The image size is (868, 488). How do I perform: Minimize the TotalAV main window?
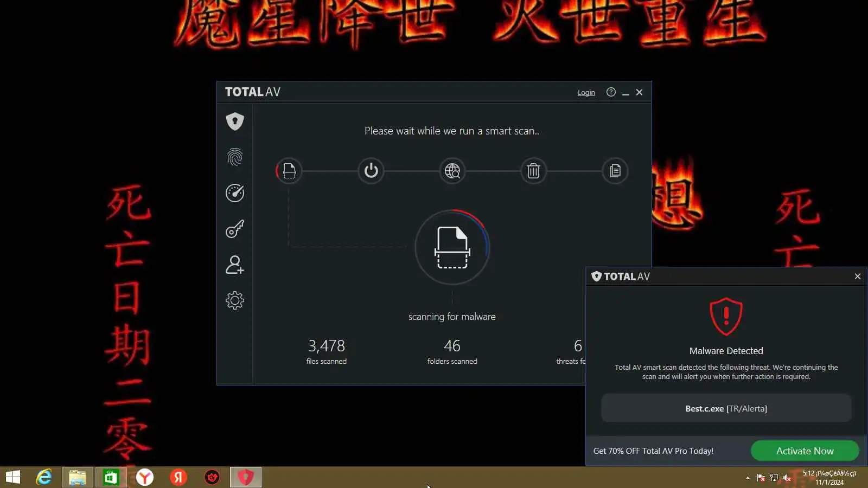pyautogui.click(x=626, y=93)
